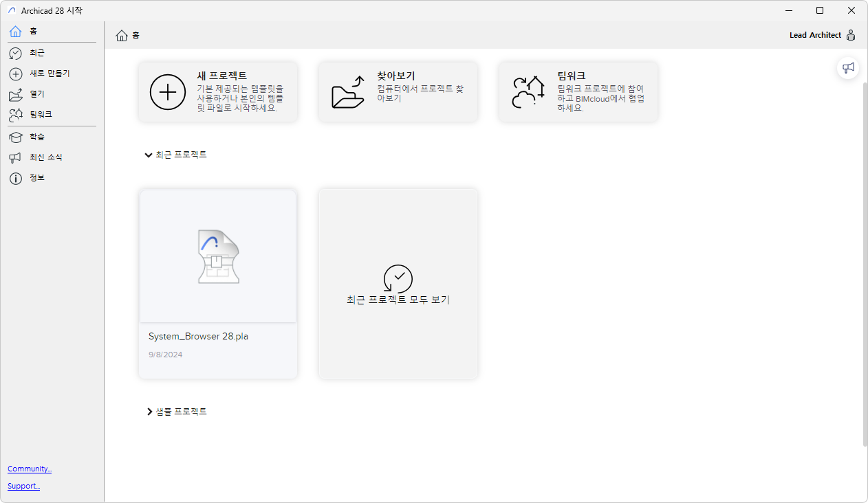Screen dimensions: 868x503
Task: Open the Community link
Action: pyautogui.click(x=30, y=469)
